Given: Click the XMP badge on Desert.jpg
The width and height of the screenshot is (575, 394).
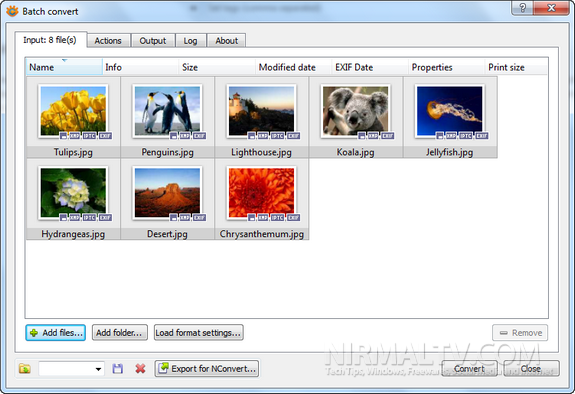Looking at the screenshot, I should click(x=185, y=218).
